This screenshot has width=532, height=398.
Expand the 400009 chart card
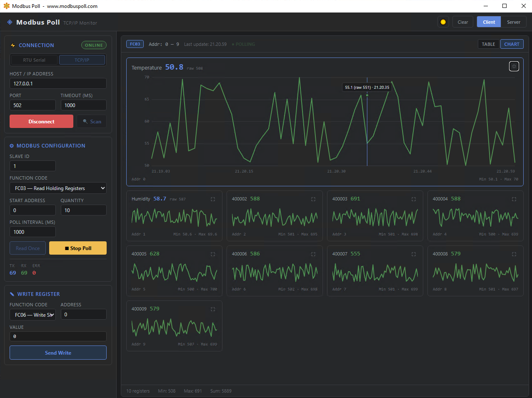coord(213,309)
